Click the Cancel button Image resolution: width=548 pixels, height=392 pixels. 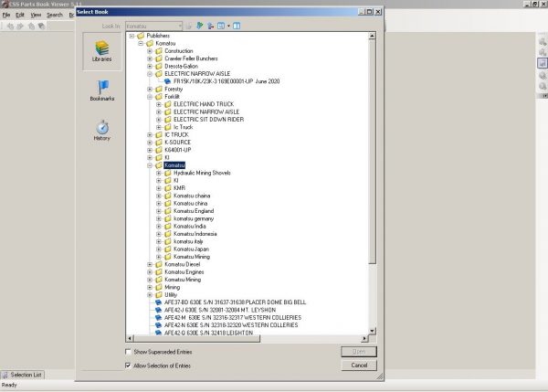coord(359,366)
